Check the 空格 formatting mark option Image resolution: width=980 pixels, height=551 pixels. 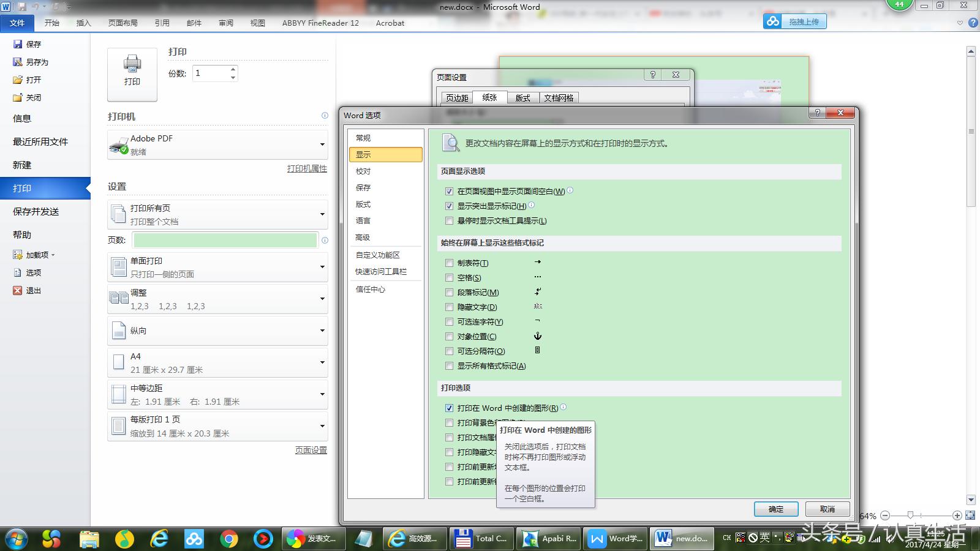coord(450,277)
